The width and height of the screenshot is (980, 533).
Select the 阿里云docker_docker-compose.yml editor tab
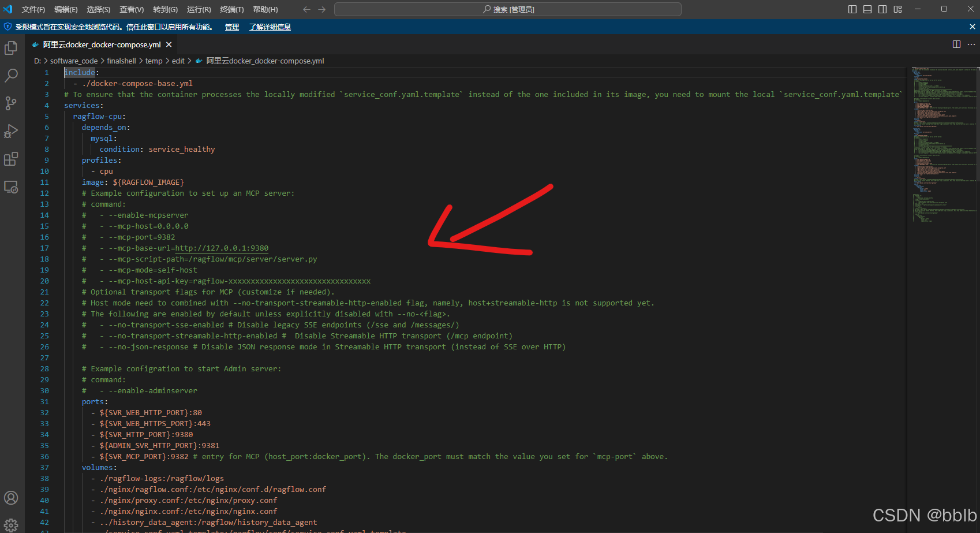click(x=102, y=44)
